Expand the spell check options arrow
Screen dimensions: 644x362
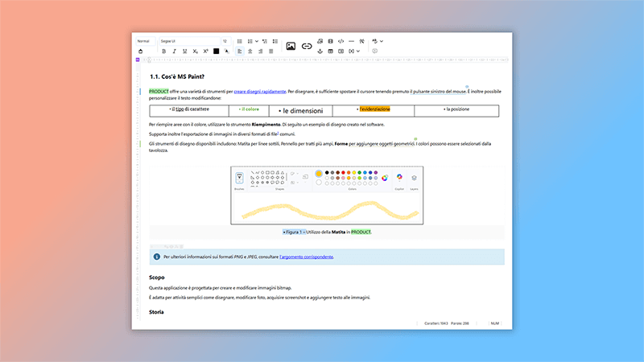pyautogui.click(x=382, y=41)
